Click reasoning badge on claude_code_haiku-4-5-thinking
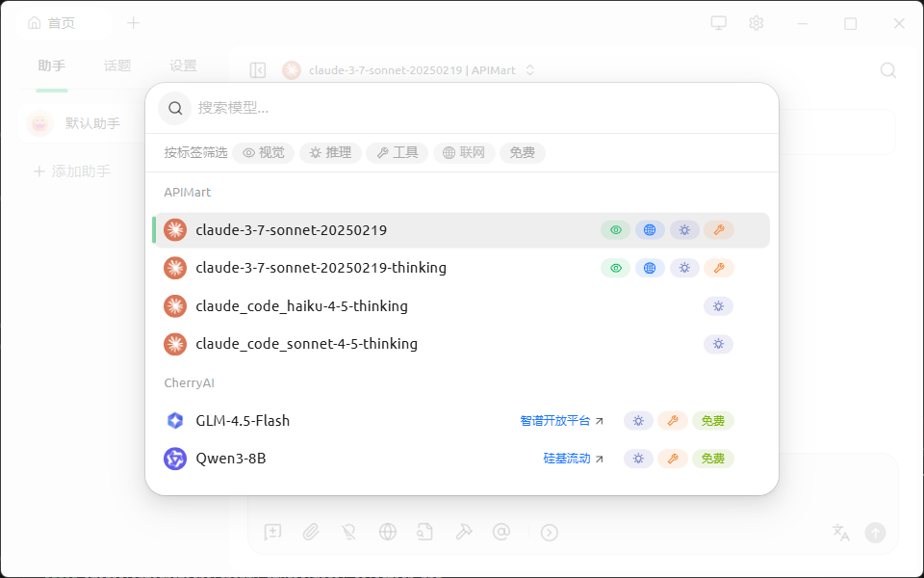The width and height of the screenshot is (924, 578). [x=718, y=306]
